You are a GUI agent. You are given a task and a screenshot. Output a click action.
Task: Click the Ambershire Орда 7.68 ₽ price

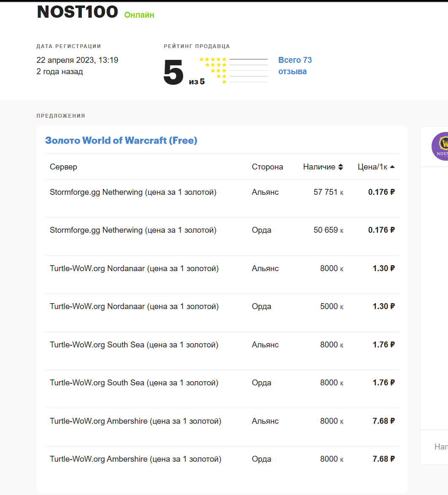(383, 459)
